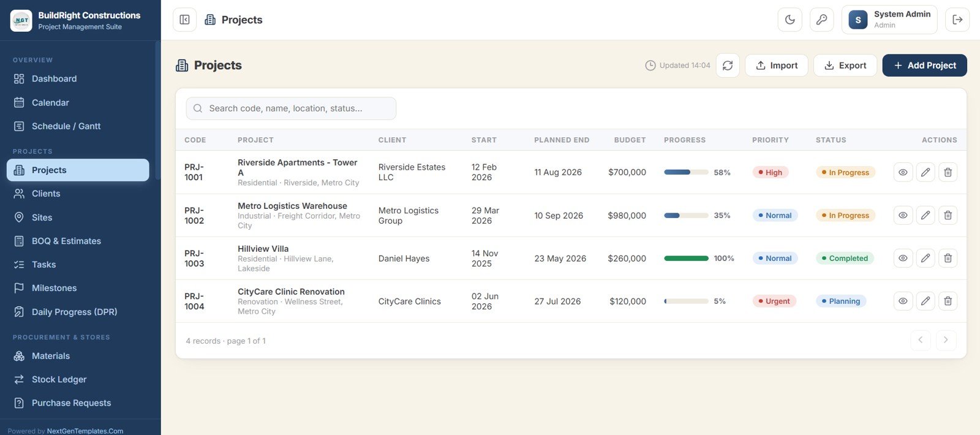The height and width of the screenshot is (435, 980).
Task: Click the logout arrow icon
Action: (957, 20)
